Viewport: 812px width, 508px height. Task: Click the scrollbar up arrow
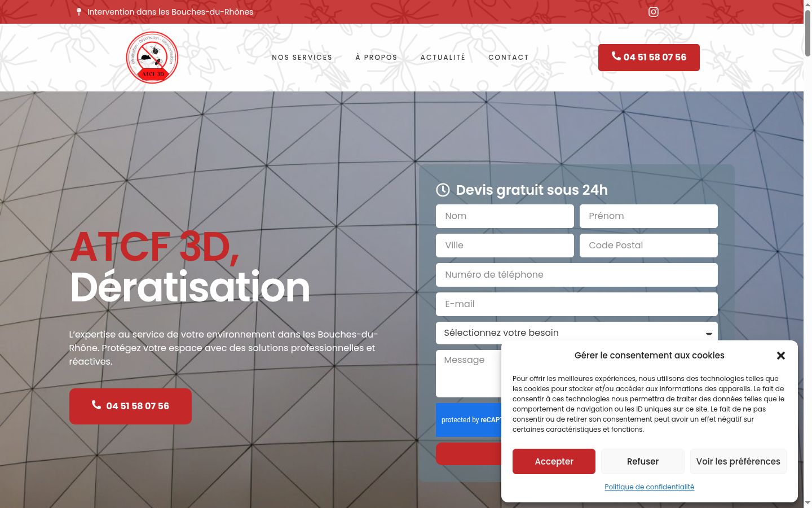[x=807, y=4]
